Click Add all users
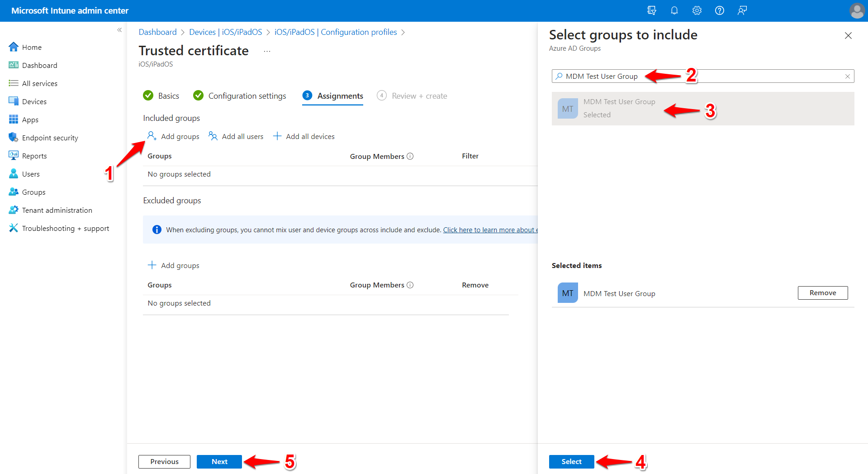 (236, 136)
